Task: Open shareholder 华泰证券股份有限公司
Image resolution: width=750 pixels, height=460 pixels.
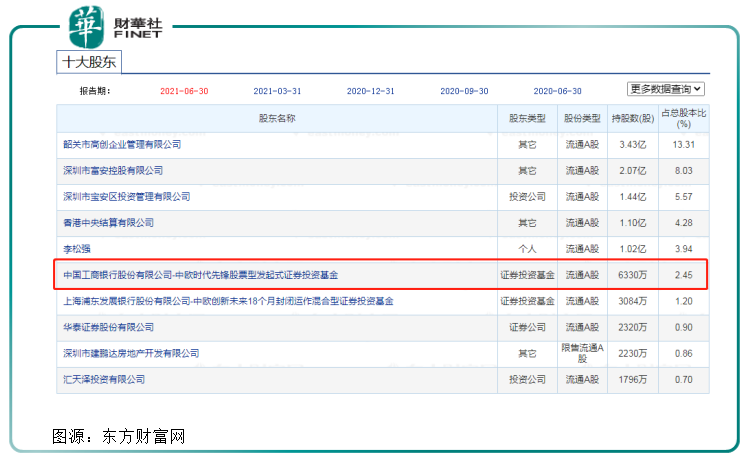Action: 109,327
